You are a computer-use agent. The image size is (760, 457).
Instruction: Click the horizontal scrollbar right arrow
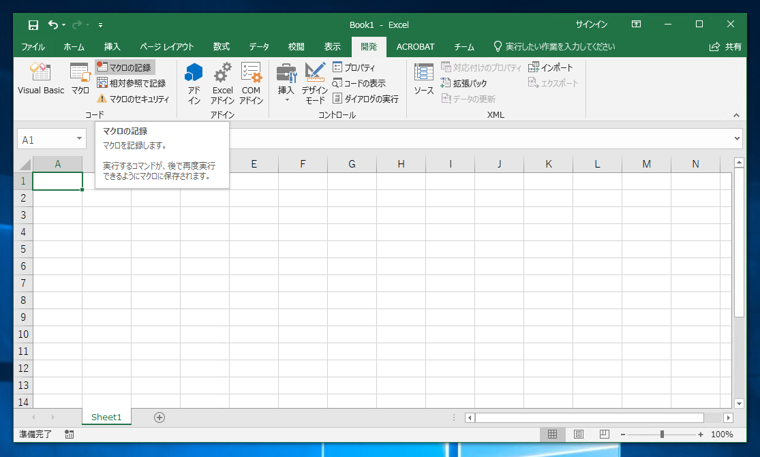pyautogui.click(x=728, y=417)
